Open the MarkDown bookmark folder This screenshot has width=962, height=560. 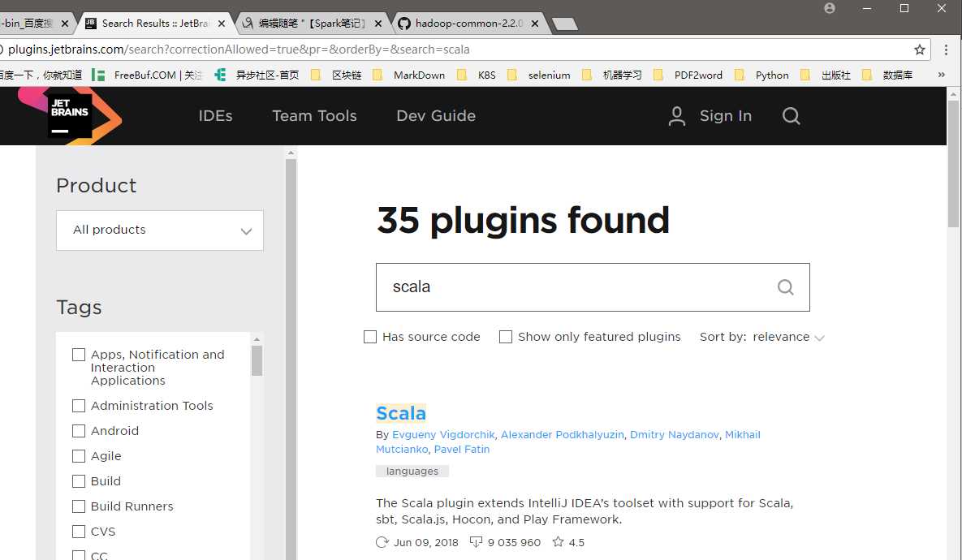408,75
